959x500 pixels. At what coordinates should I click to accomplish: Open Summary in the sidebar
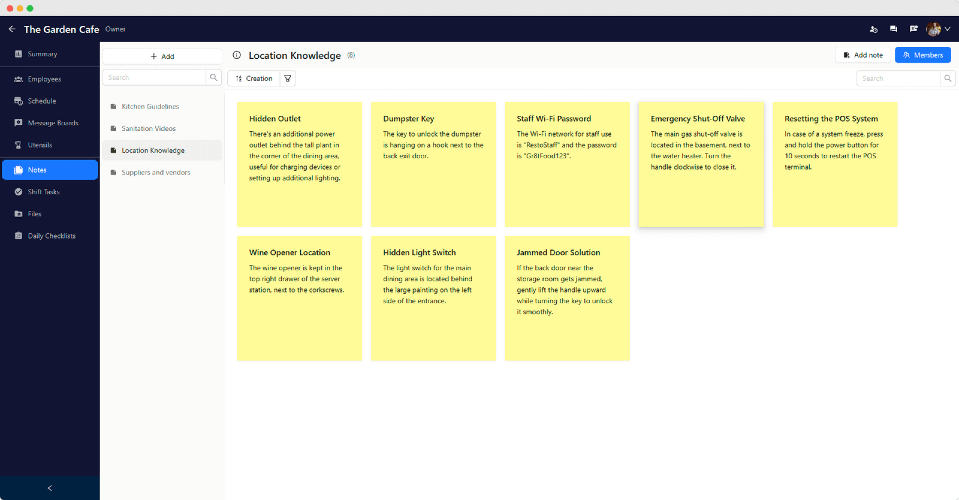tap(50, 54)
